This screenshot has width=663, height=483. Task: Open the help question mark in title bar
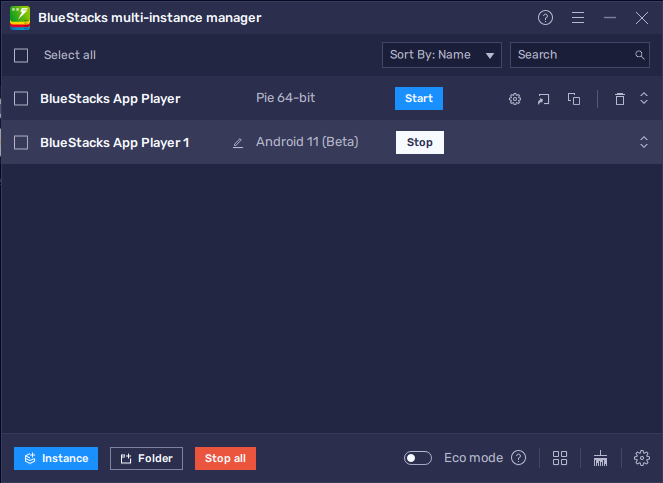(545, 18)
